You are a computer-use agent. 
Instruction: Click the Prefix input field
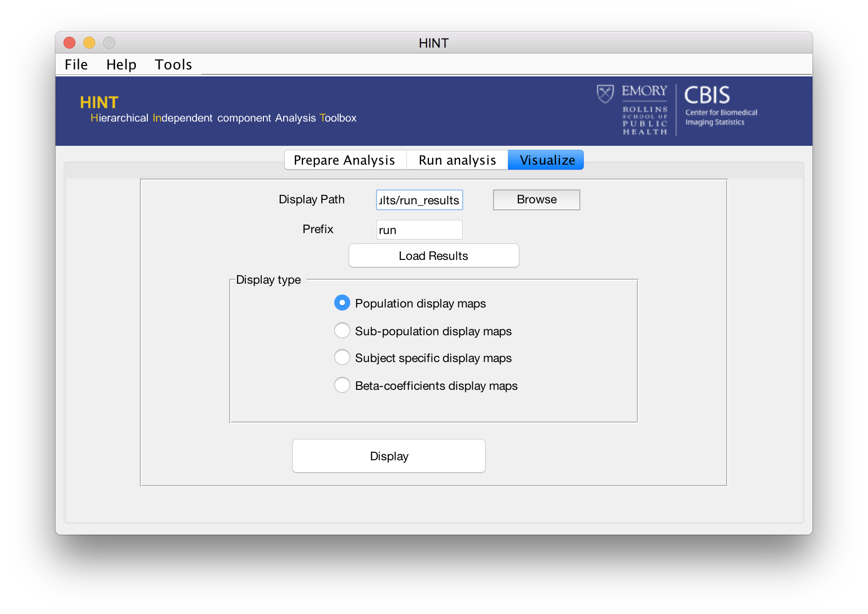[x=419, y=230]
